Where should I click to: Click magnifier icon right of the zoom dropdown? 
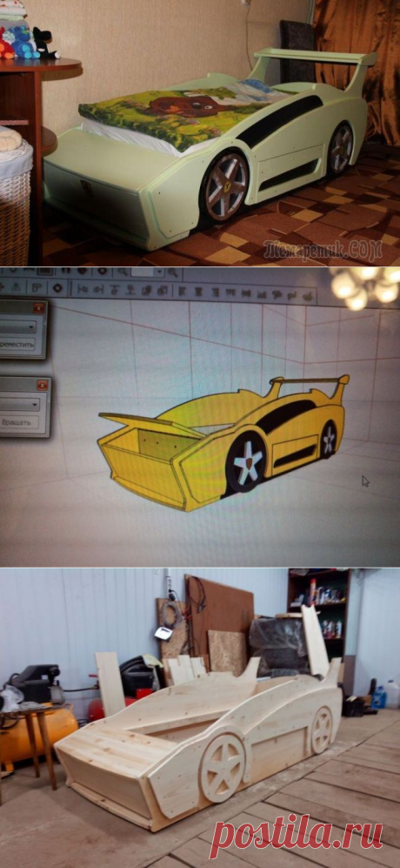tap(173, 273)
